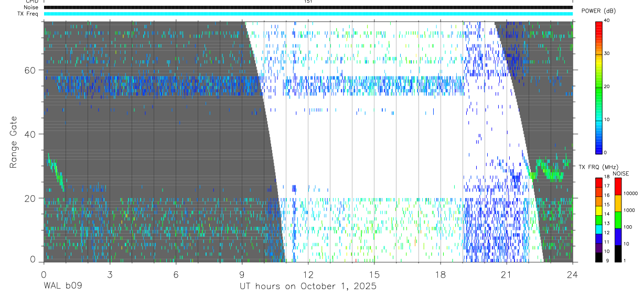Select the 12 MHz tick label

[607, 233]
